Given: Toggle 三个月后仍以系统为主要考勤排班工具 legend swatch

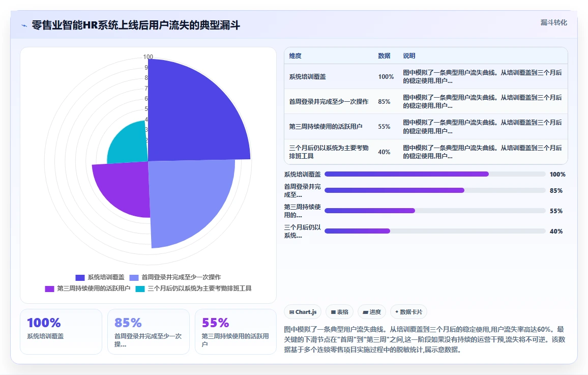Looking at the screenshot, I should [140, 289].
